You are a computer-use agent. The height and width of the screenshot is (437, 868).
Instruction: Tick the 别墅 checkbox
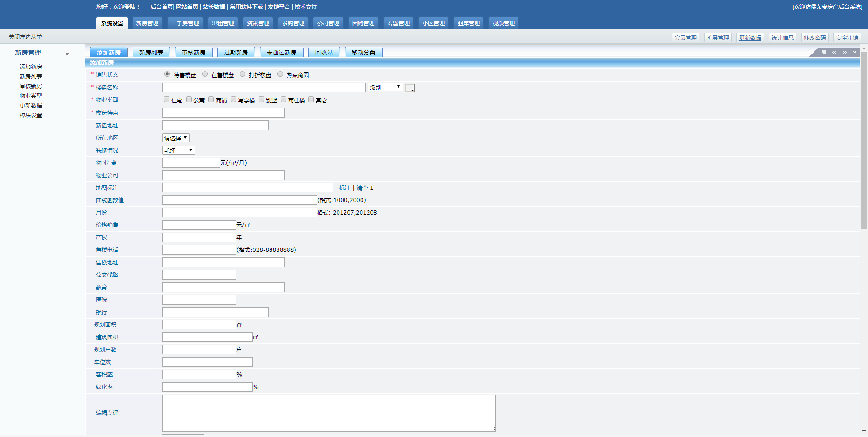point(261,100)
